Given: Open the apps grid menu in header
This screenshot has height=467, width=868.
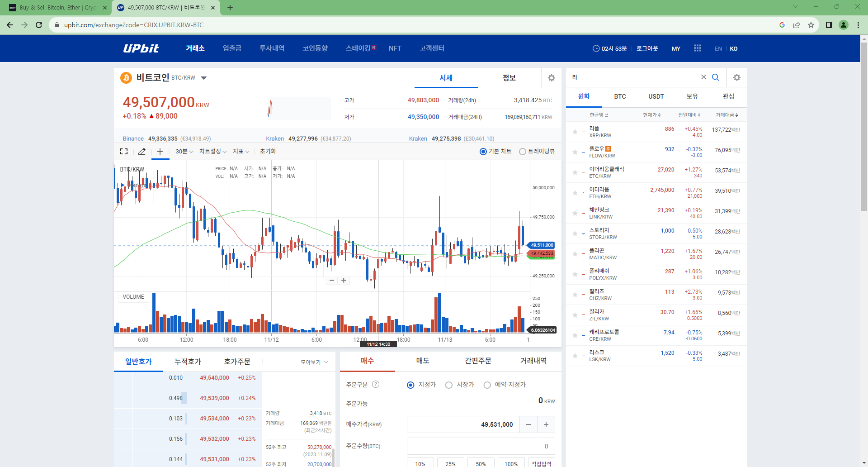Looking at the screenshot, I should 698,48.
